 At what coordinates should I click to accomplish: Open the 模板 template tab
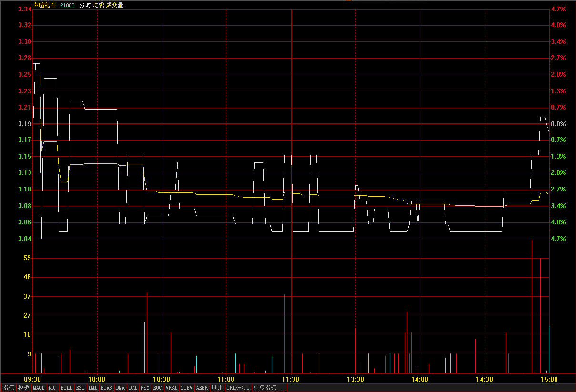coord(23,388)
